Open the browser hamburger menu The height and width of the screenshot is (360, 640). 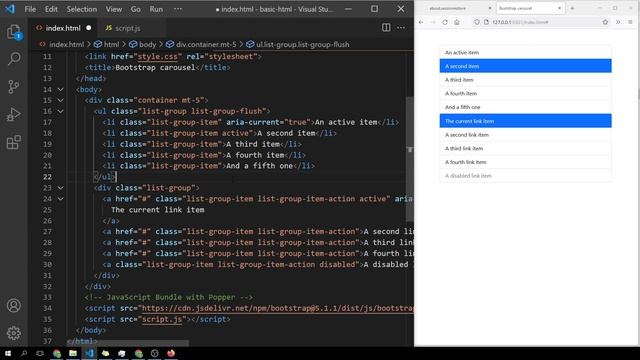[630, 22]
